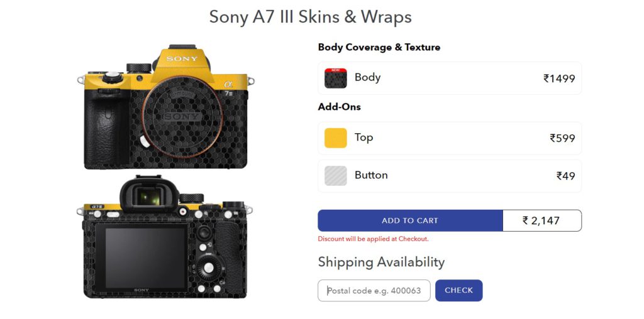Click the ₹49 Button price
Viewport: 644px width, 319px height.
tap(565, 176)
